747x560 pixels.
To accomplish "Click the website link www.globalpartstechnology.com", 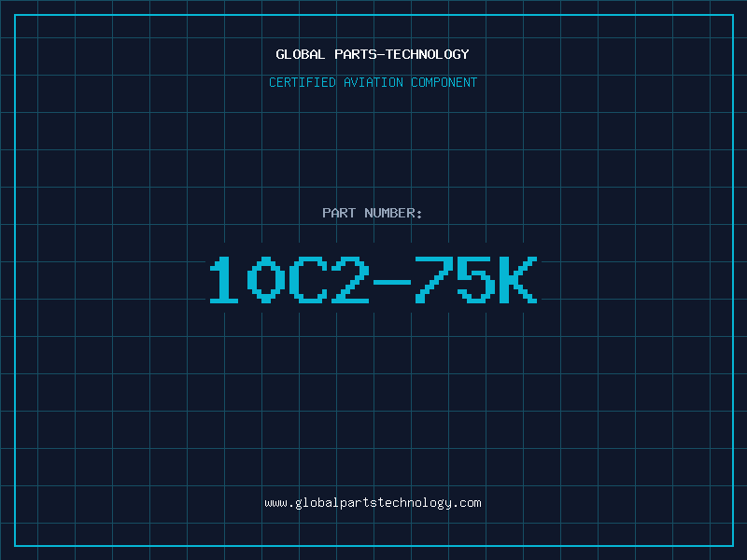I will (373, 503).
